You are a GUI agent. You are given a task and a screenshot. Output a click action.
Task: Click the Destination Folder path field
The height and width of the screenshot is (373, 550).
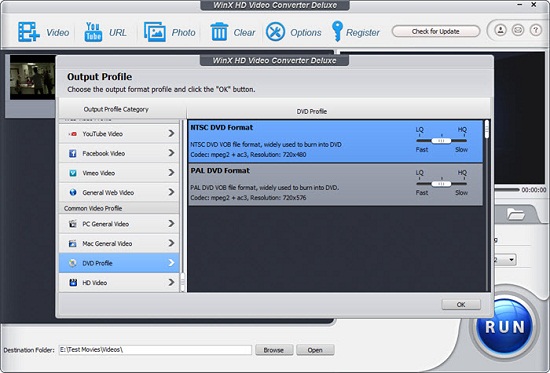coord(155,350)
